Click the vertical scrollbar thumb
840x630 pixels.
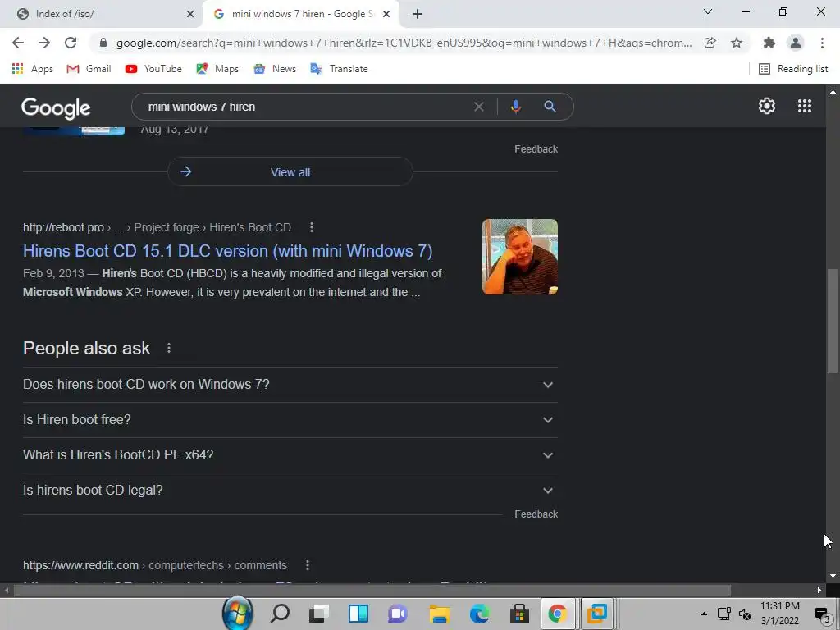(833, 321)
